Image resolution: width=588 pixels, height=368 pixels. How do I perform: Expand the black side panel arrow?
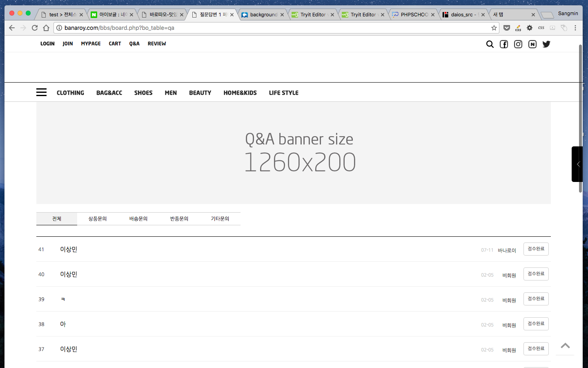[577, 164]
